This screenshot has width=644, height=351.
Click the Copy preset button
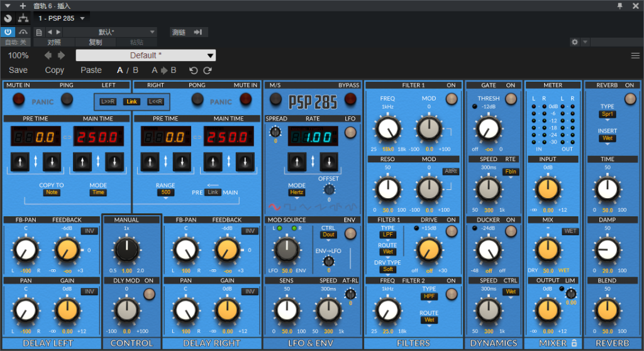click(55, 70)
